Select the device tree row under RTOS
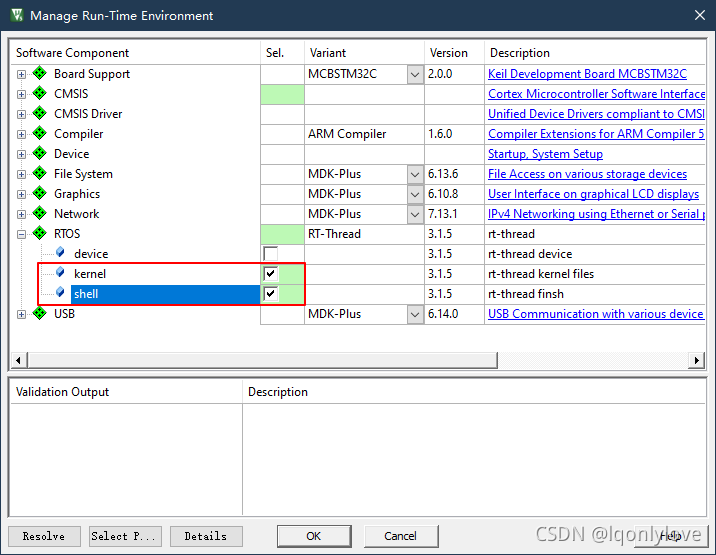 click(x=91, y=254)
